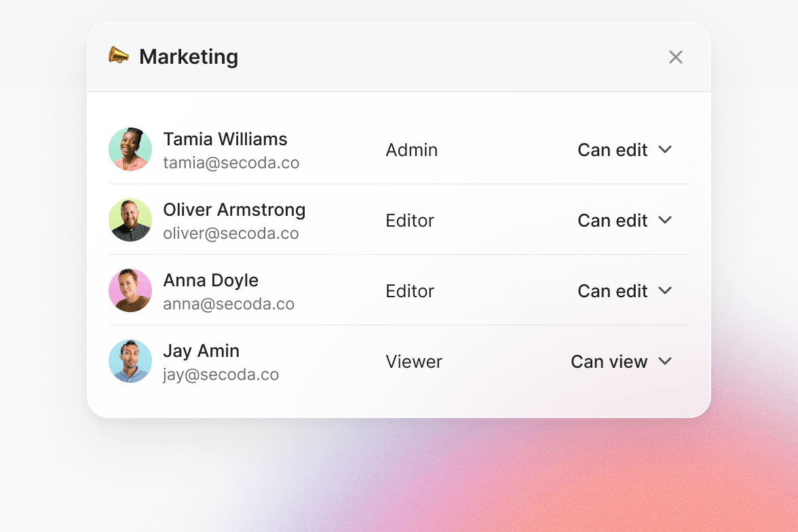Select the Oliver Armstrong name
The height and width of the screenshot is (532, 798).
click(x=234, y=210)
